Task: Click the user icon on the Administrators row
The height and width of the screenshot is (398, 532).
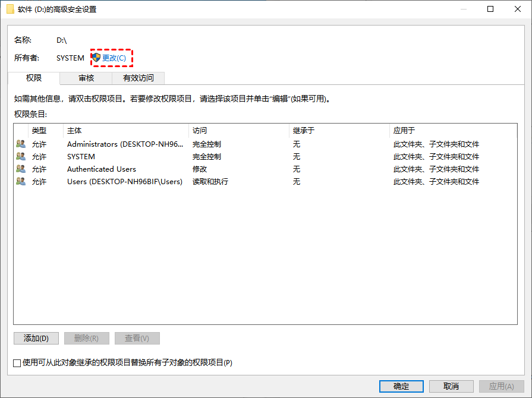Action: coord(20,144)
